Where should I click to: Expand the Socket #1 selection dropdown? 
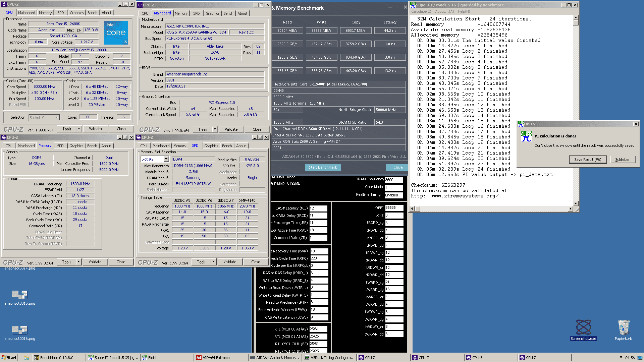pyautogui.click(x=57, y=118)
